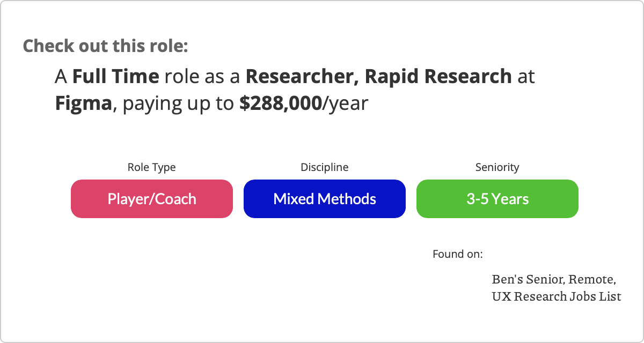Image resolution: width=644 pixels, height=343 pixels.
Task: Click the leading 'A' before Full Time
Action: click(x=61, y=77)
